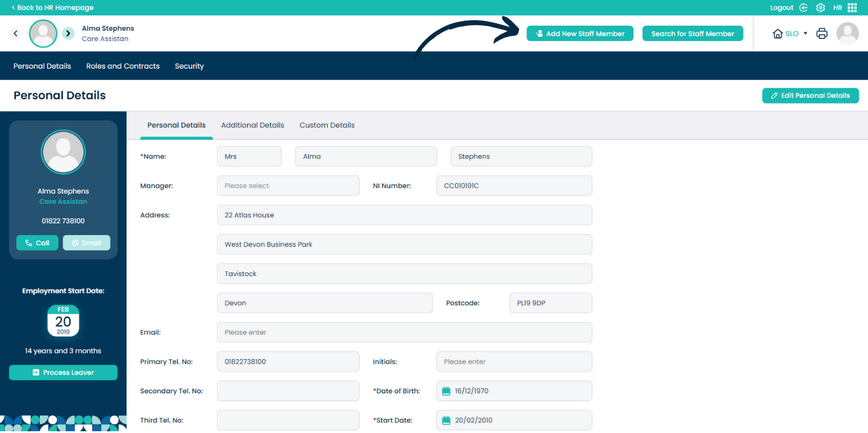This screenshot has width=868, height=433.
Task: Click the Third Tel. No field
Action: tap(288, 420)
